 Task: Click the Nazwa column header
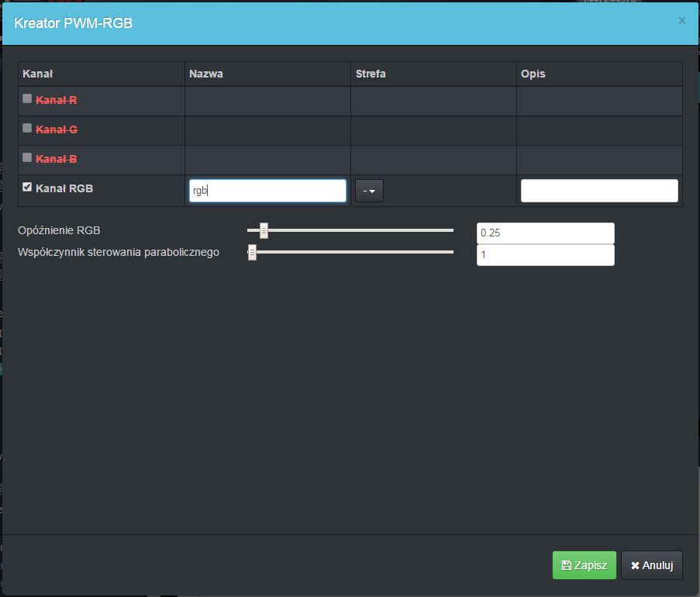point(205,74)
